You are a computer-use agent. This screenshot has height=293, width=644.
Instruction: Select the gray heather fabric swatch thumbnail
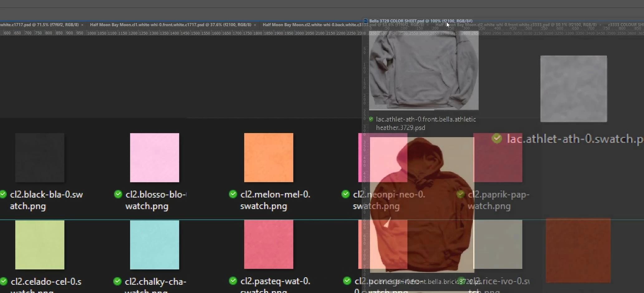tap(574, 89)
